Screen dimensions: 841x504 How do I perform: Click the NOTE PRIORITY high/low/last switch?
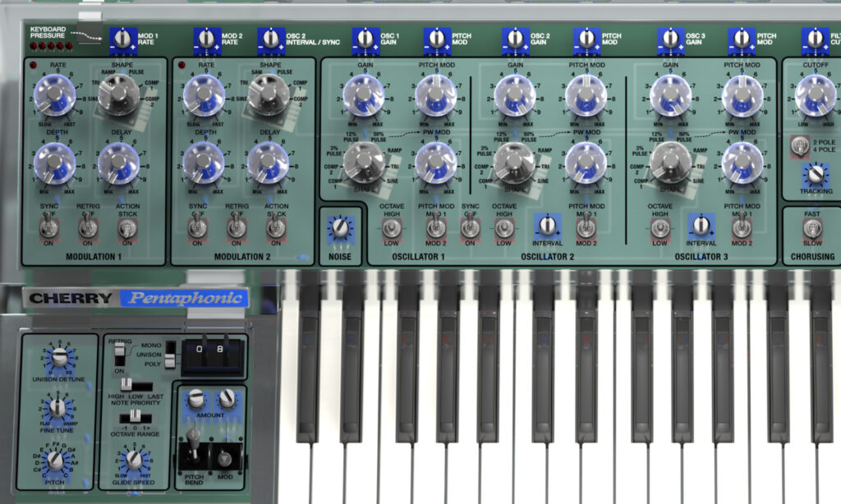[135, 386]
